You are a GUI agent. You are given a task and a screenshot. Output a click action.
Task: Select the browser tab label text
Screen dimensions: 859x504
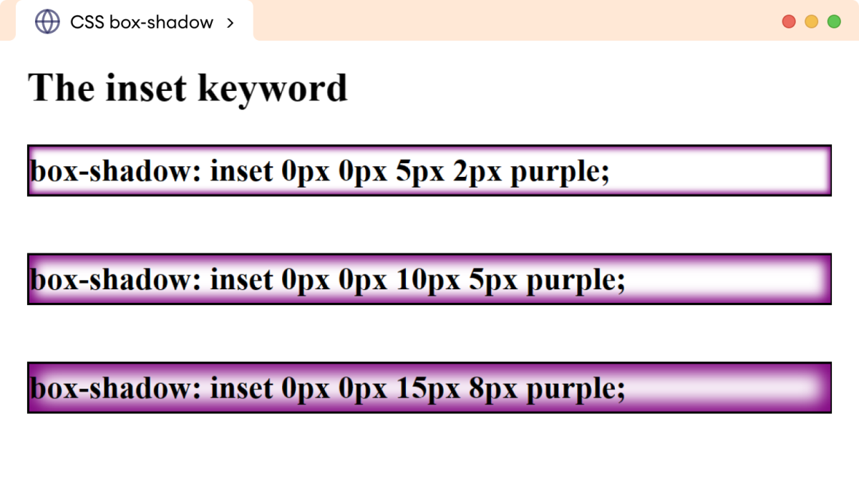tap(140, 22)
